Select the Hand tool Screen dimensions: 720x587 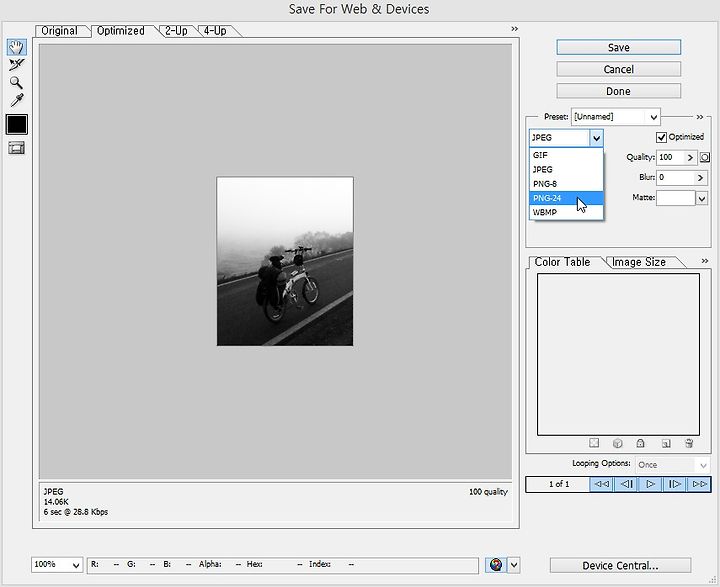(17, 47)
